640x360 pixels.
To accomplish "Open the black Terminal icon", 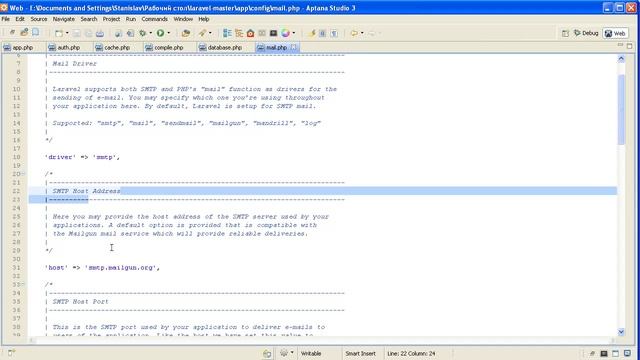I will click(273, 33).
